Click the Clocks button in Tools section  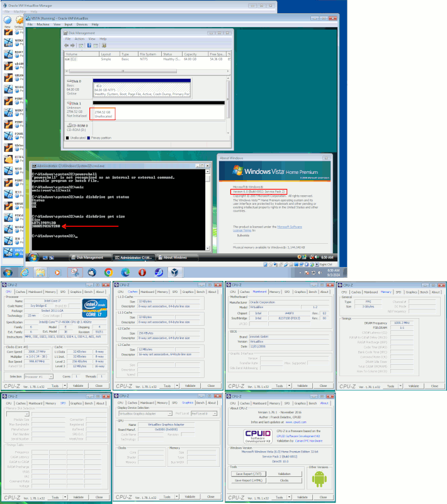pyautogui.click(x=284, y=481)
